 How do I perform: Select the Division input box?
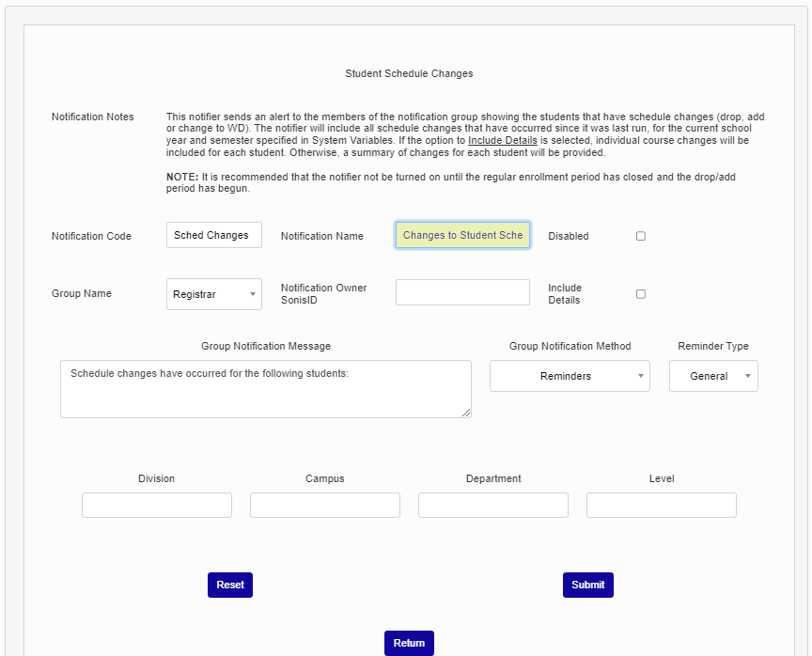156,506
